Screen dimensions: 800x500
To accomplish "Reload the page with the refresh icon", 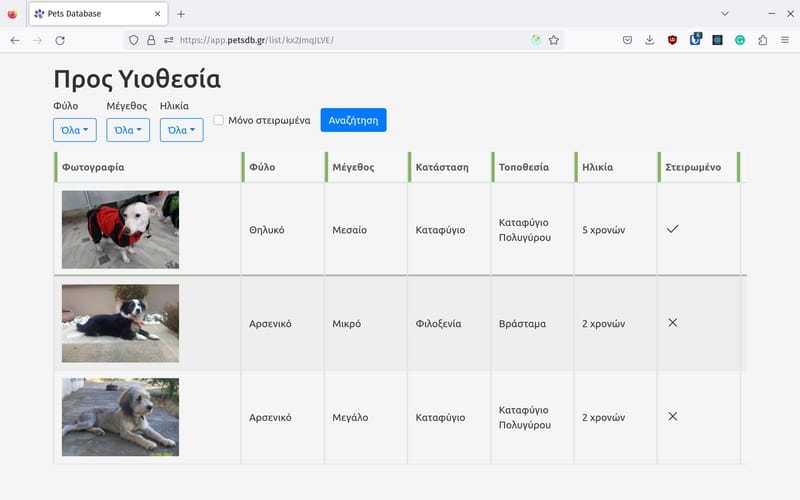I will click(x=60, y=40).
